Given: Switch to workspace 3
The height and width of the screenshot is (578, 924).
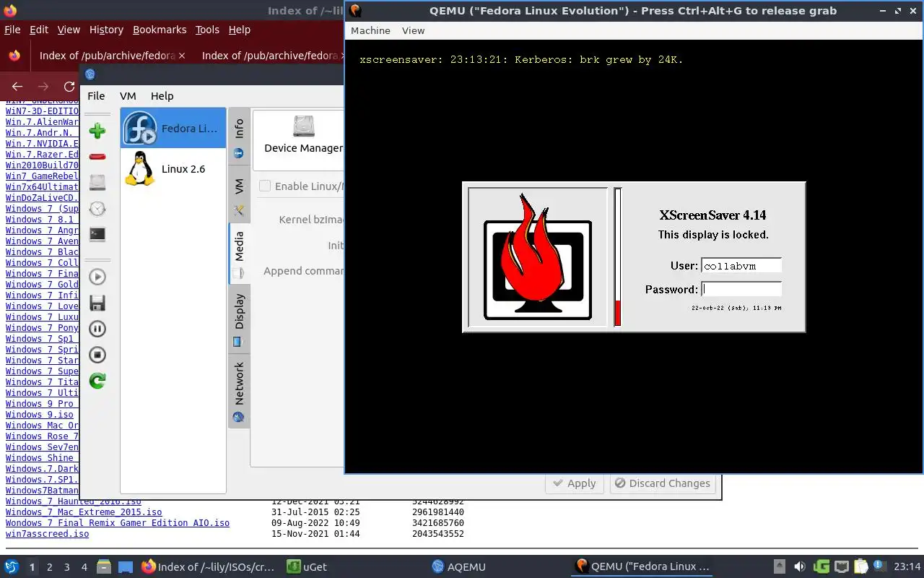Looking at the screenshot, I should tap(66, 567).
